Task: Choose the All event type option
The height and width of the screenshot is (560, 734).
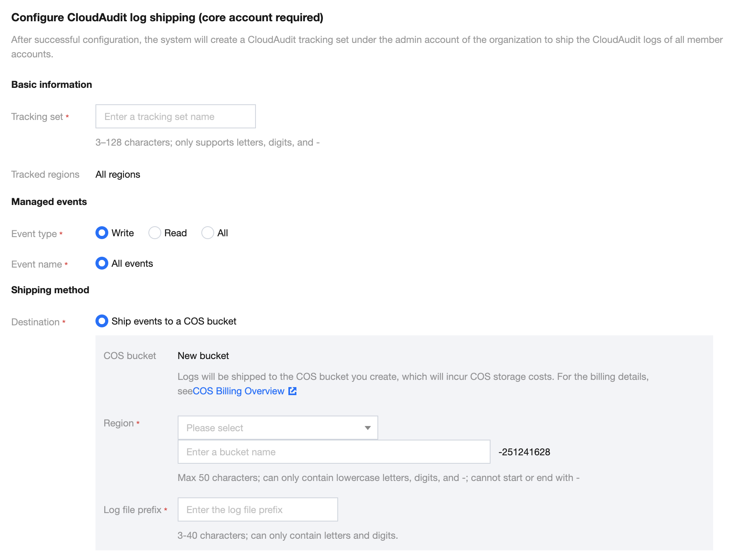Action: click(x=208, y=233)
